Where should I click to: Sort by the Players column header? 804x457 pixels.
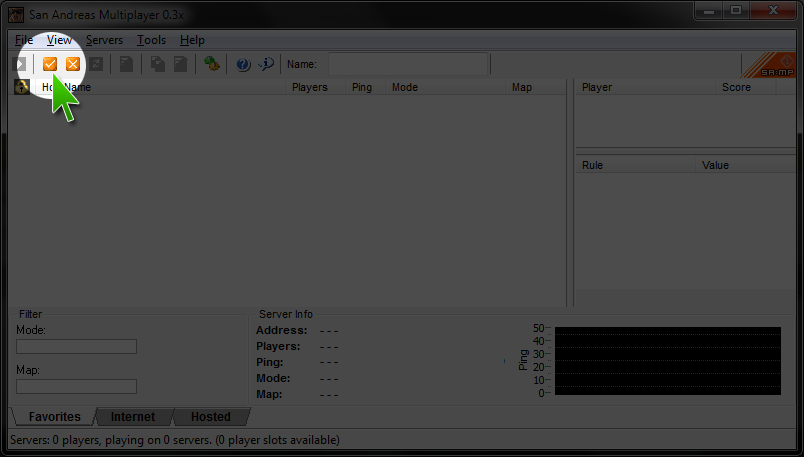(x=310, y=87)
